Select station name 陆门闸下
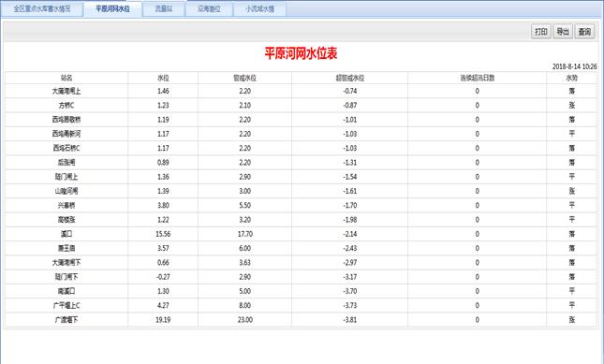 click(x=66, y=277)
